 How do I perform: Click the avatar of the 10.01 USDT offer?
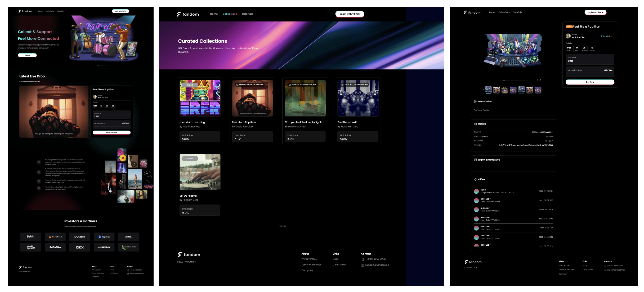point(476,210)
